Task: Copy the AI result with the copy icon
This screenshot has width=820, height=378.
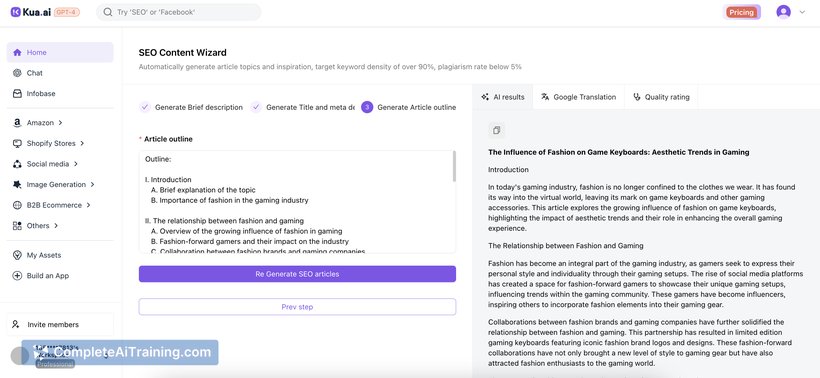Action: pyautogui.click(x=497, y=130)
